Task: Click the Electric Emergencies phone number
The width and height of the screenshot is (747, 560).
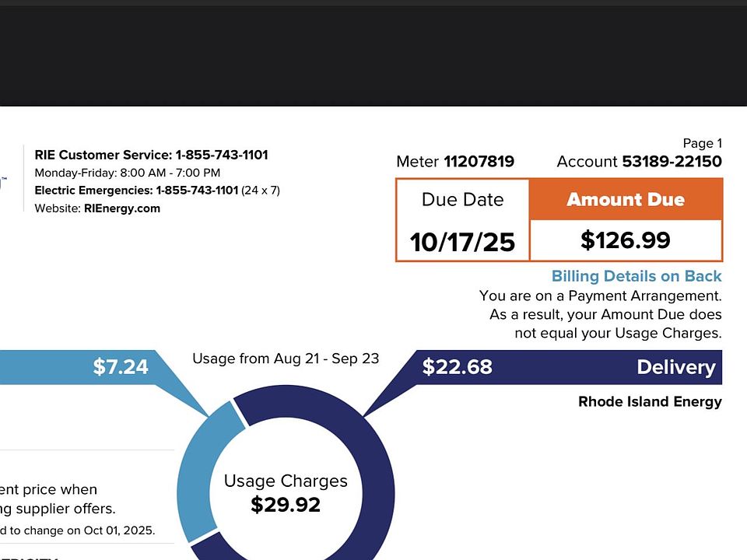Action: (197, 191)
